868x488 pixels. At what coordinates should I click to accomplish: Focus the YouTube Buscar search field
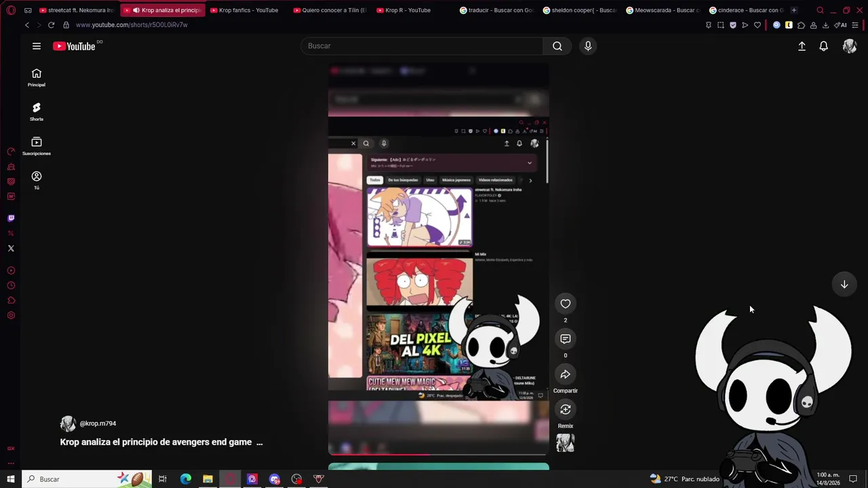coord(422,46)
